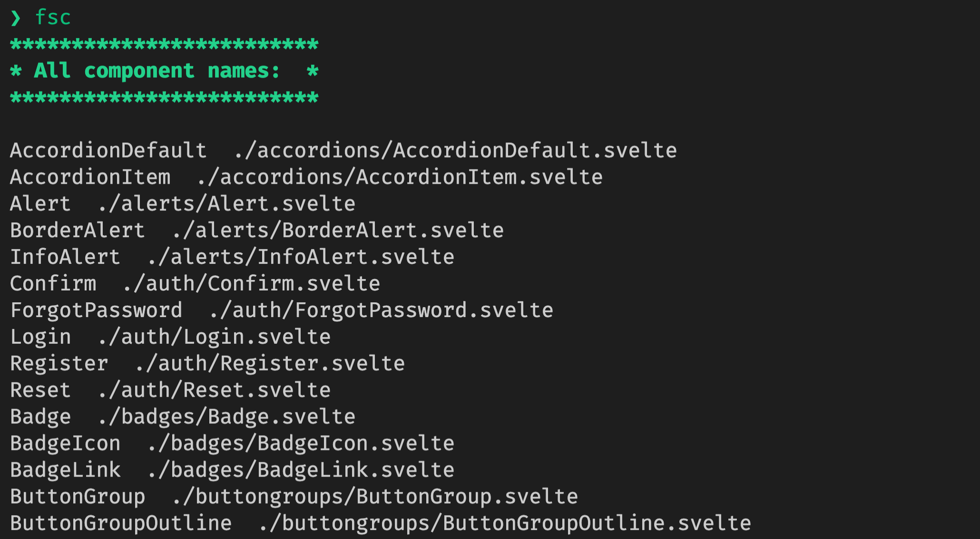Click the ButtonGroupOutline component name
This screenshot has width=980, height=539.
click(121, 524)
